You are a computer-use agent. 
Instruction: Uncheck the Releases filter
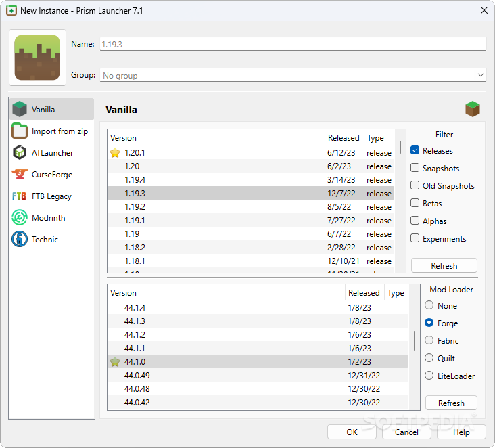[x=415, y=150]
